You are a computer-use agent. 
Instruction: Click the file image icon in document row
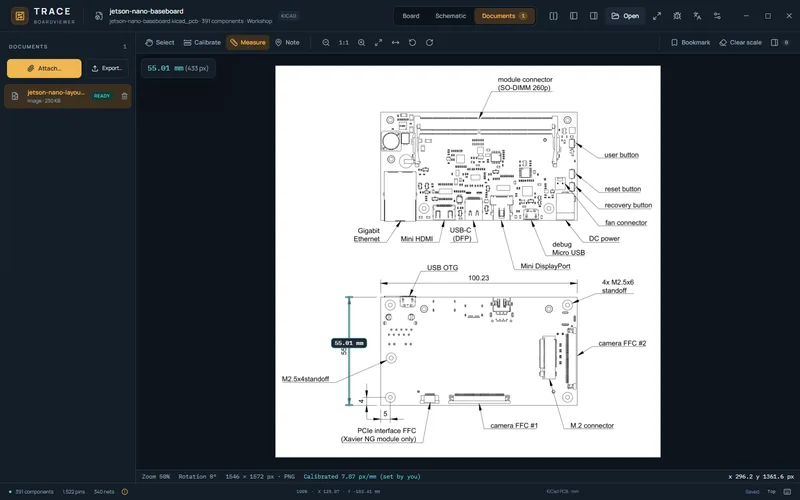click(15, 96)
